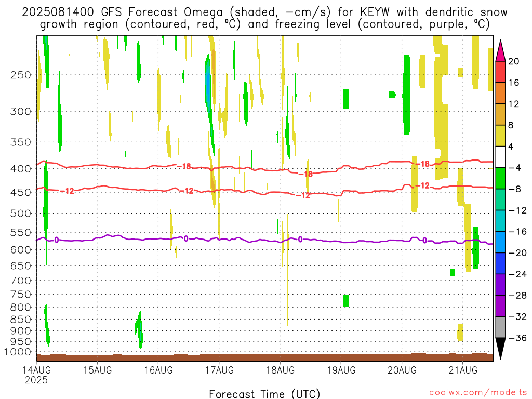Click the 650 pressure level label
The image size is (532, 399).
click(x=21, y=265)
